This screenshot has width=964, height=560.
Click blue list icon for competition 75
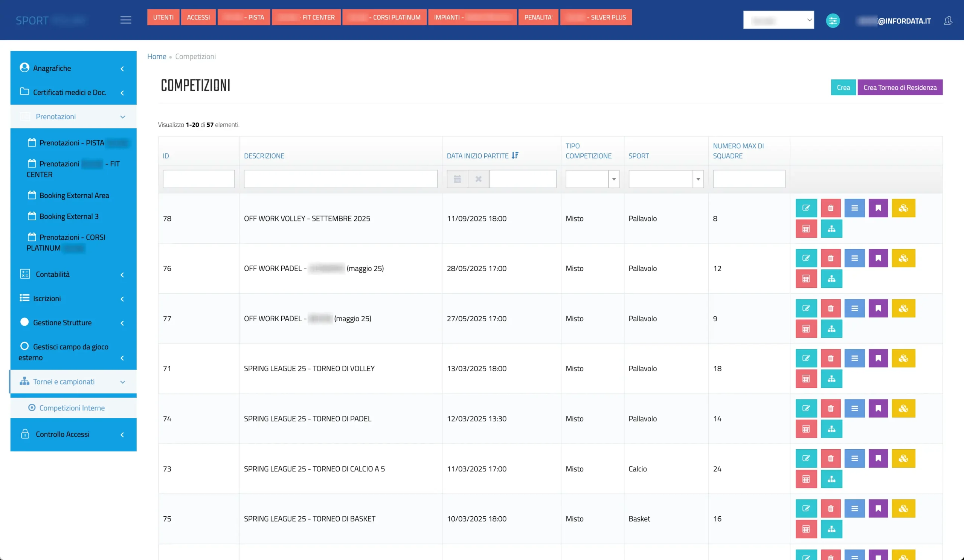point(854,509)
